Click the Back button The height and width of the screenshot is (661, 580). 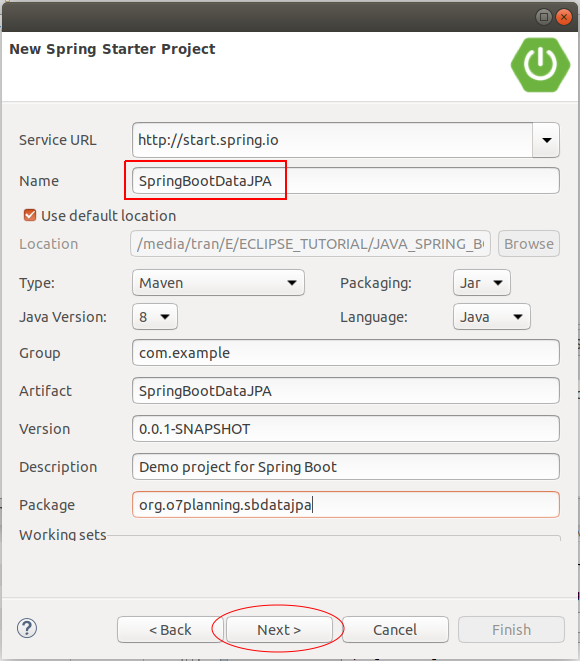[170, 629]
